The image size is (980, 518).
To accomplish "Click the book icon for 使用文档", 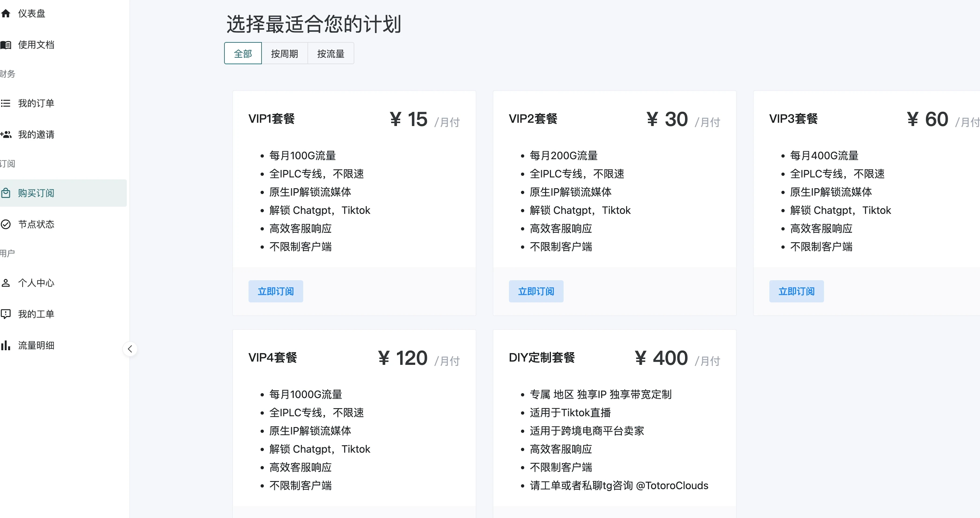I will click(x=6, y=45).
